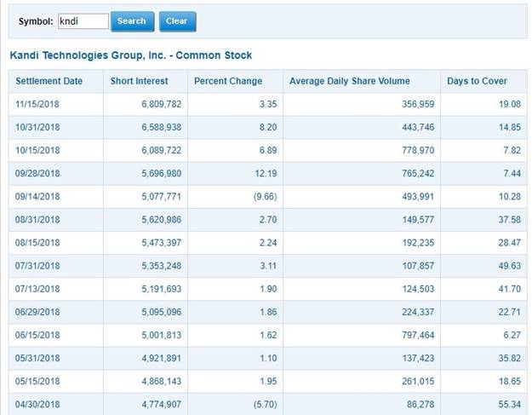Screen dimensions: 532x415
Task: Click days to cover value 41.70
Action: pos(510,289)
